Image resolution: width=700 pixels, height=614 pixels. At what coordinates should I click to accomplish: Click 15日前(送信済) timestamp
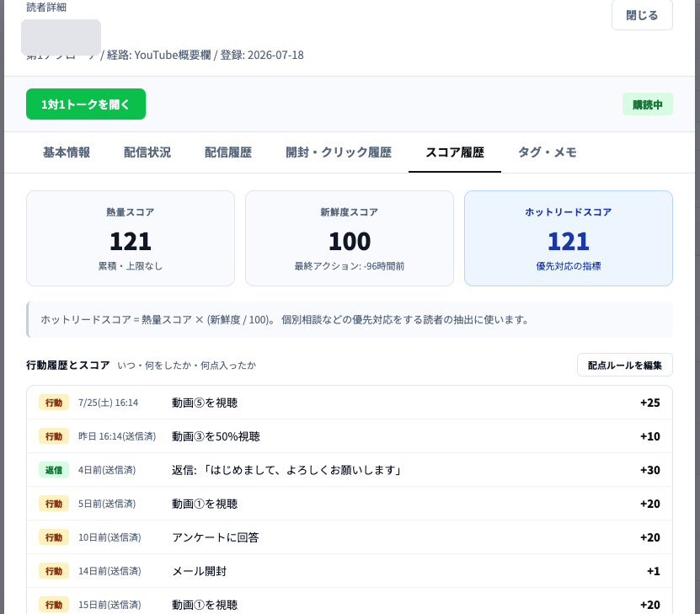[110, 605]
